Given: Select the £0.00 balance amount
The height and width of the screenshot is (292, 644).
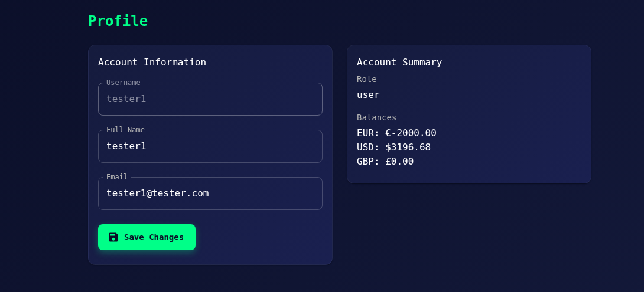Looking at the screenshot, I should [399, 162].
